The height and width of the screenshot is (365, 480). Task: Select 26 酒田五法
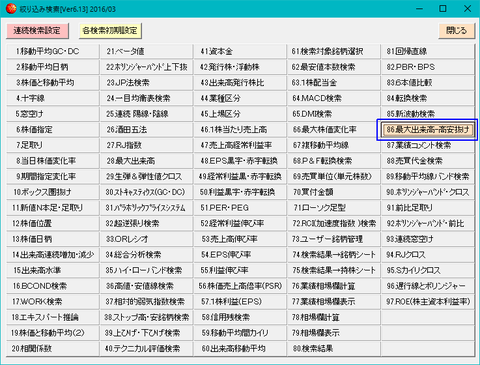pyautogui.click(x=146, y=130)
